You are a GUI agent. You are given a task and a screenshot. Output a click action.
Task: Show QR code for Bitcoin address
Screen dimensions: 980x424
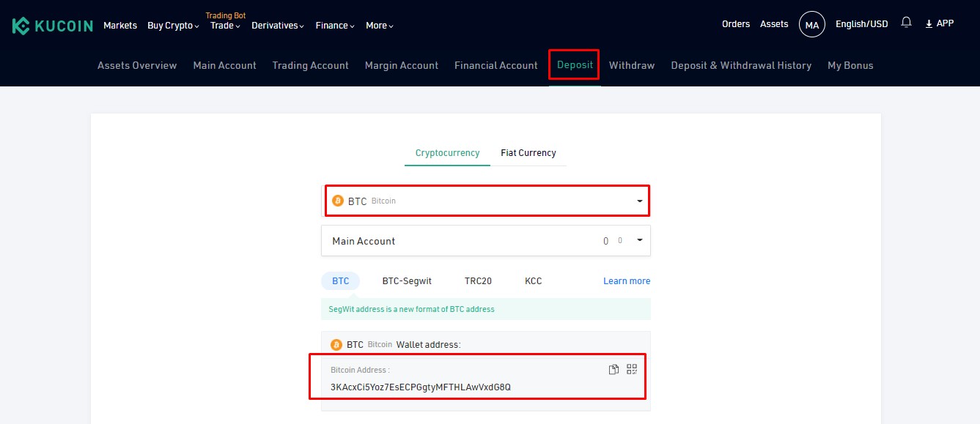point(632,370)
